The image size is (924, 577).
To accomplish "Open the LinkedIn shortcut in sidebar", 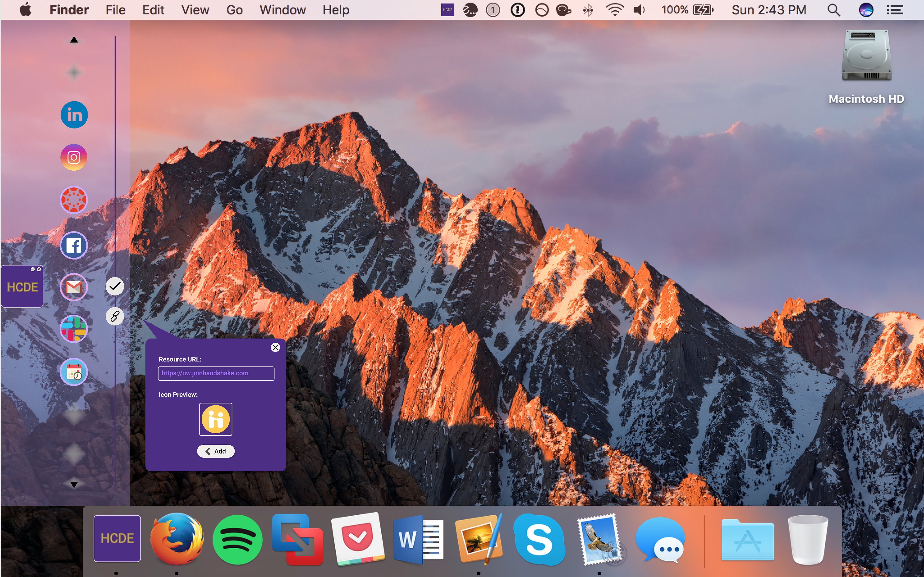I will coord(74,115).
